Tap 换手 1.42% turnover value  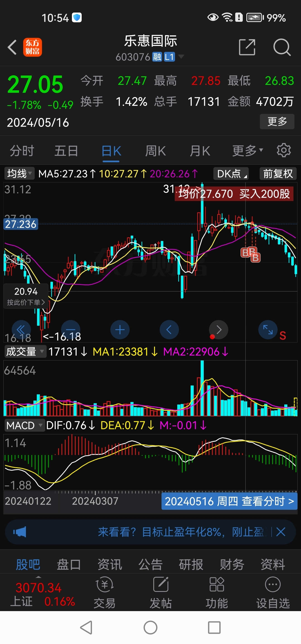coord(131,102)
